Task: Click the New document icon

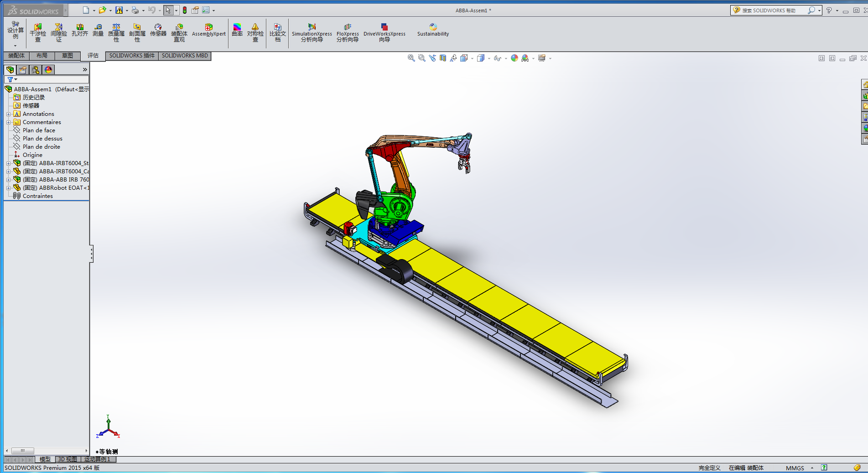Action: coord(86,10)
